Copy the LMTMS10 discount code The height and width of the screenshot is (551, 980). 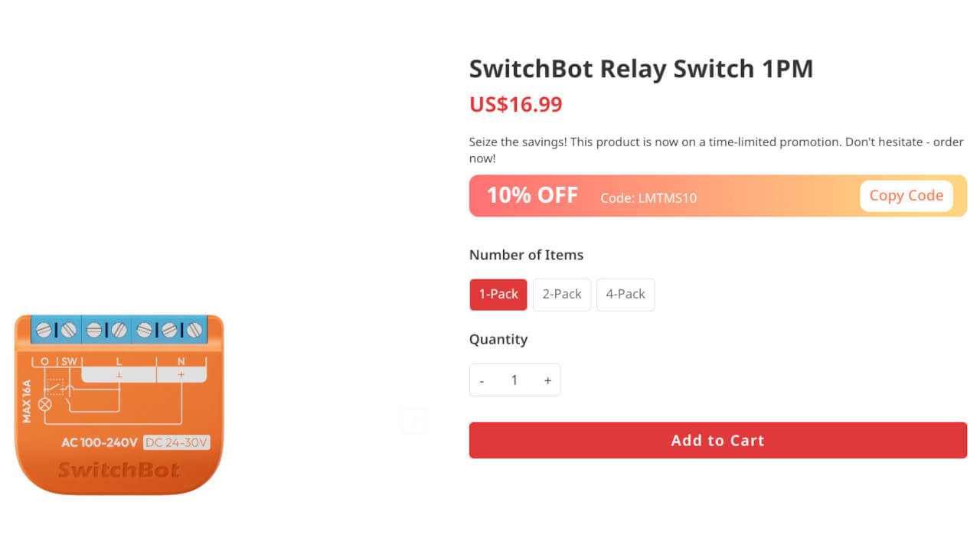[906, 195]
